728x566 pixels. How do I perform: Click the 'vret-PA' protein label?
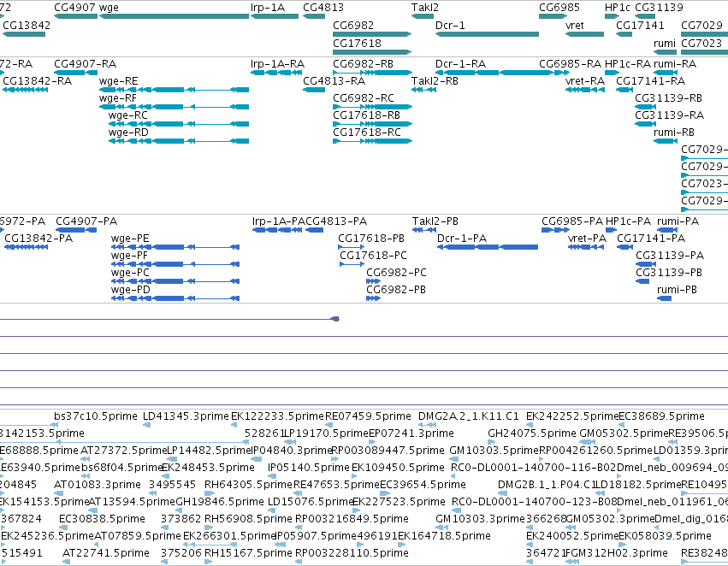[587, 239]
